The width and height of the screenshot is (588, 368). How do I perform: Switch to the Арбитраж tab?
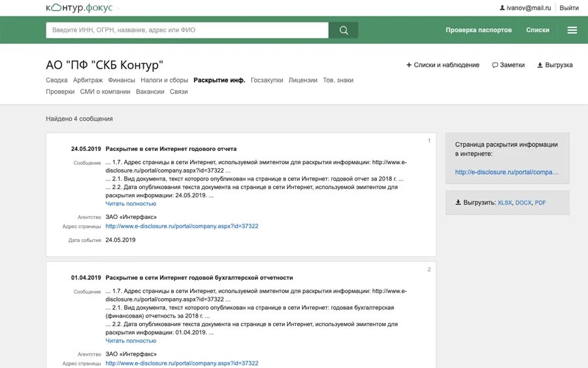pyautogui.click(x=88, y=80)
